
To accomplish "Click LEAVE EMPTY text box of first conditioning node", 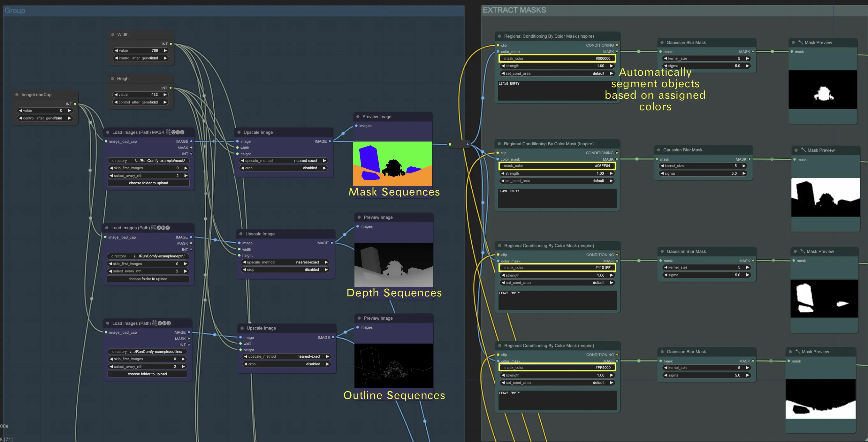I will click(x=557, y=91).
